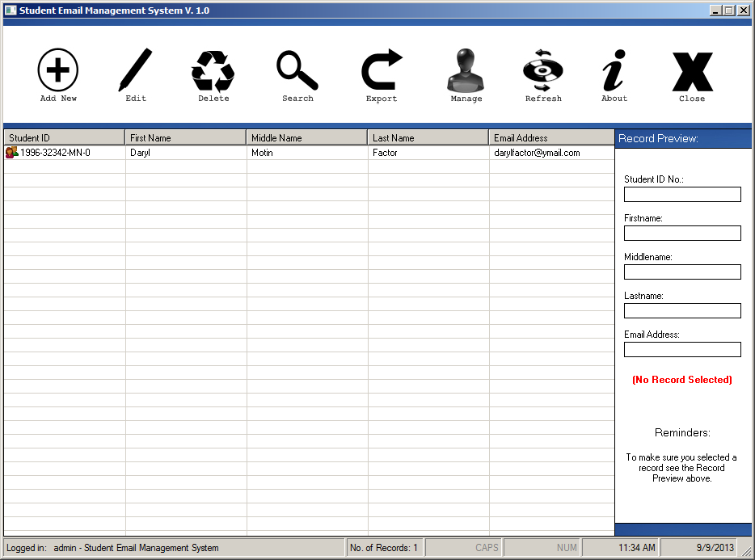Click the student icon beside 1996-32342-MN-0
This screenshot has width=755, height=560.
(11, 153)
